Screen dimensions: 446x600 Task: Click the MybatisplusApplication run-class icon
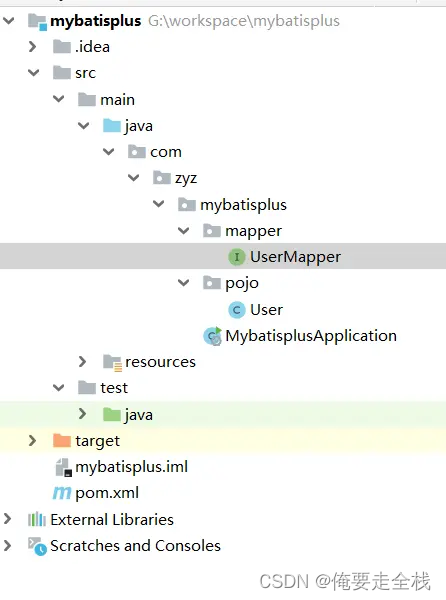click(x=213, y=336)
